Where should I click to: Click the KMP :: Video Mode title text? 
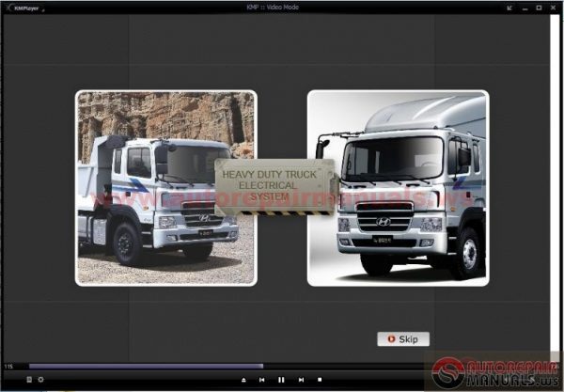pyautogui.click(x=273, y=8)
